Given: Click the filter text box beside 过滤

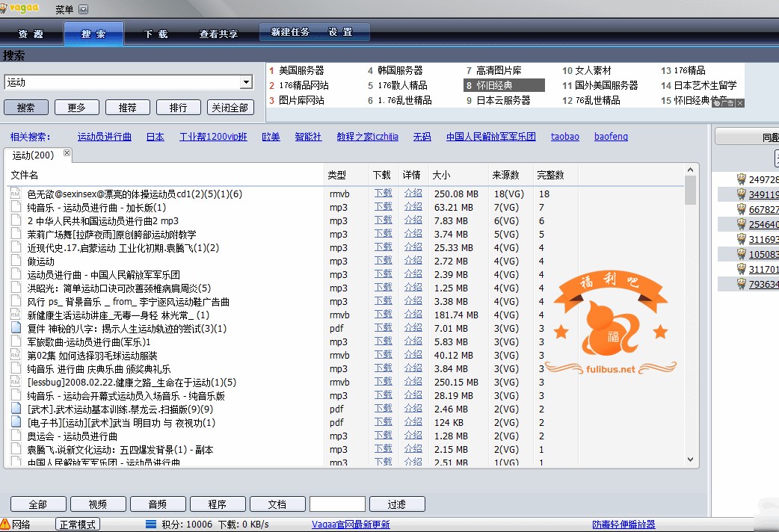Looking at the screenshot, I should tap(337, 504).
